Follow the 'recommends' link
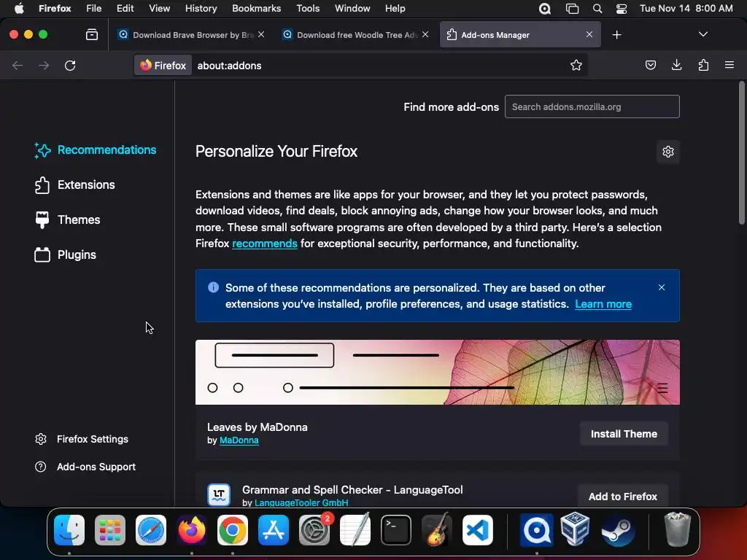 pyautogui.click(x=264, y=244)
